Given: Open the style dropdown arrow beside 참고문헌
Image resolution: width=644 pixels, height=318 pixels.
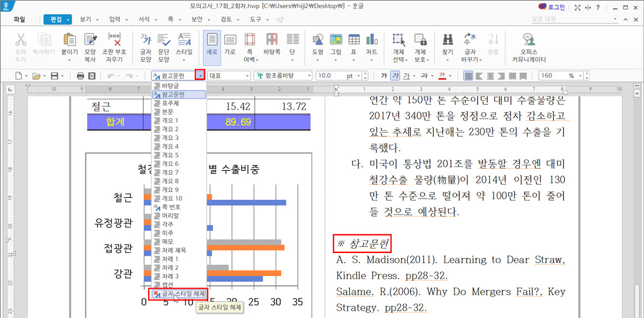Looking at the screenshot, I should [200, 75].
